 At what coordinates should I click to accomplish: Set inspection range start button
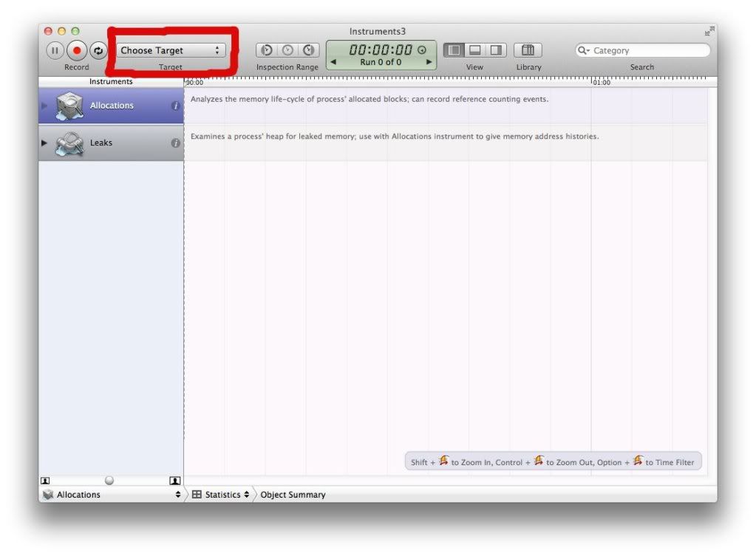click(267, 50)
